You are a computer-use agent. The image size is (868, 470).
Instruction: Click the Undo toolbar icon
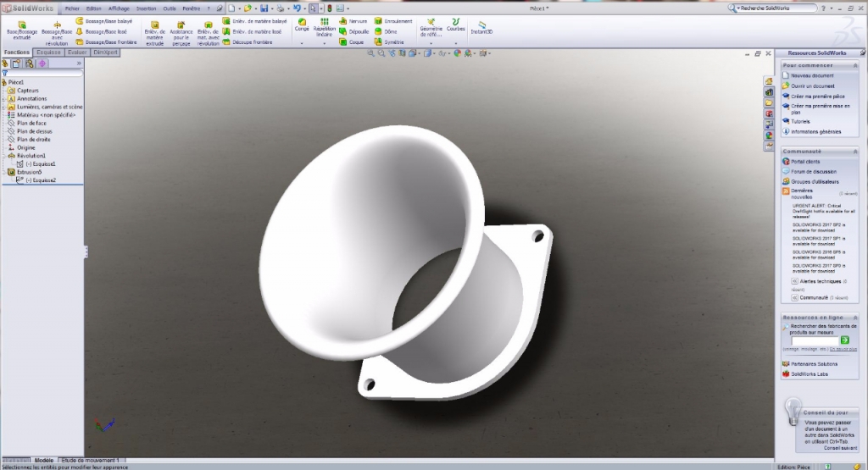[297, 8]
